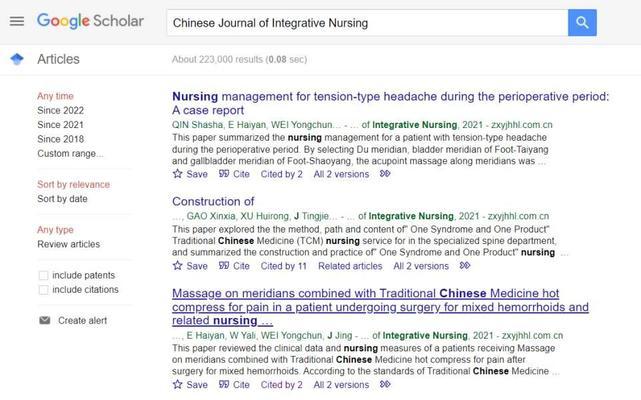The height and width of the screenshot is (400, 641).
Task: Click author WEI Yongchun in third result
Action: pyautogui.click(x=291, y=335)
